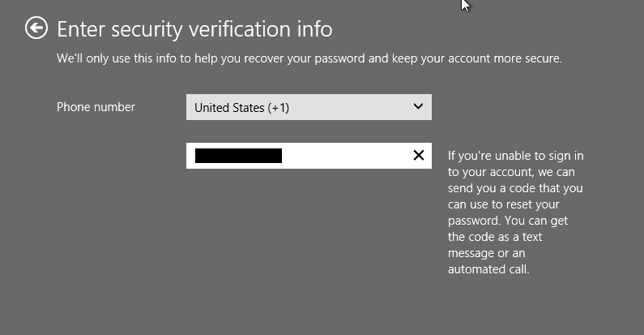The width and height of the screenshot is (644, 335).
Task: Click the "automated call" line of the help text
Action: [488, 269]
